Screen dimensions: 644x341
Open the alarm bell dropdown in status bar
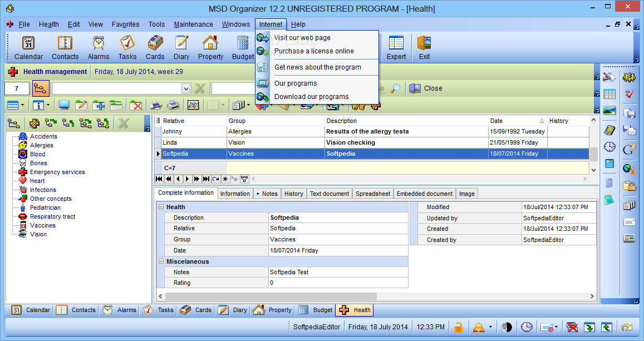[490, 327]
